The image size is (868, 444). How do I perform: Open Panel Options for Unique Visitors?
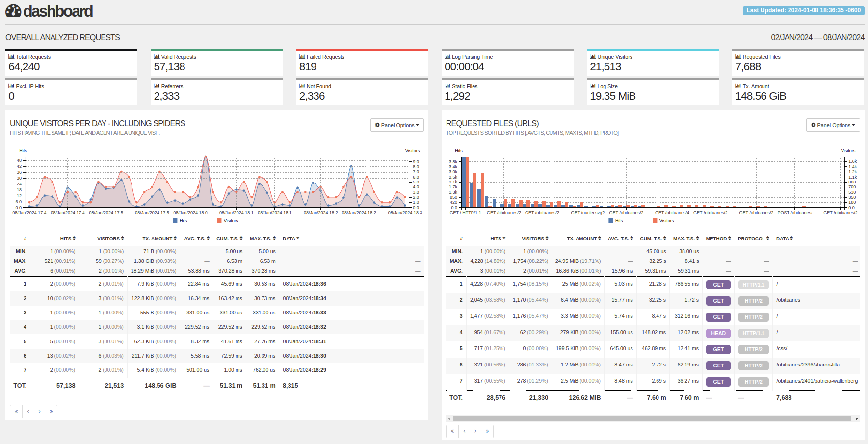click(397, 125)
